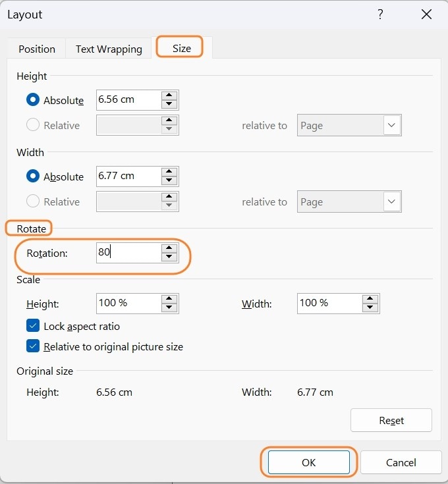Switch to the Text Wrapping tab

click(109, 49)
